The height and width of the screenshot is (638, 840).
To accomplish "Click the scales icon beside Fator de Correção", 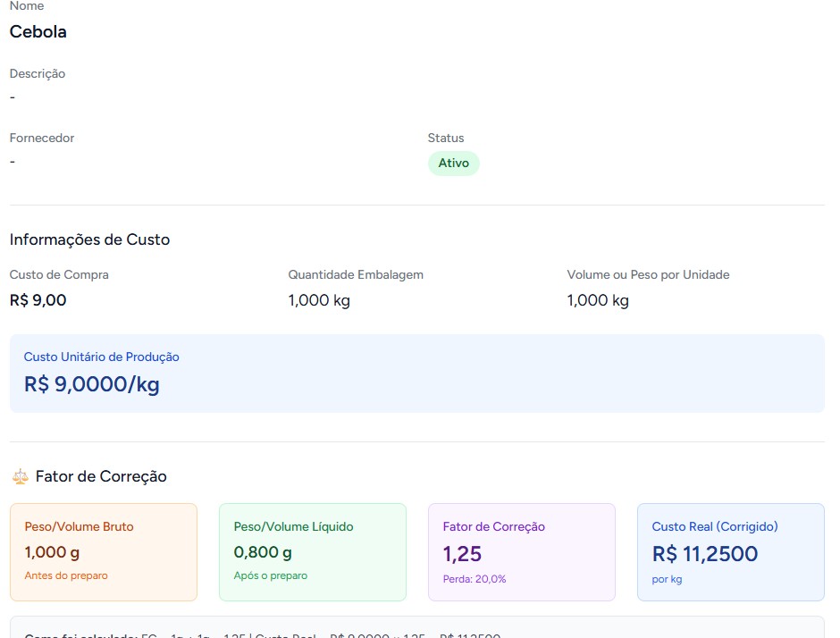I will [20, 477].
